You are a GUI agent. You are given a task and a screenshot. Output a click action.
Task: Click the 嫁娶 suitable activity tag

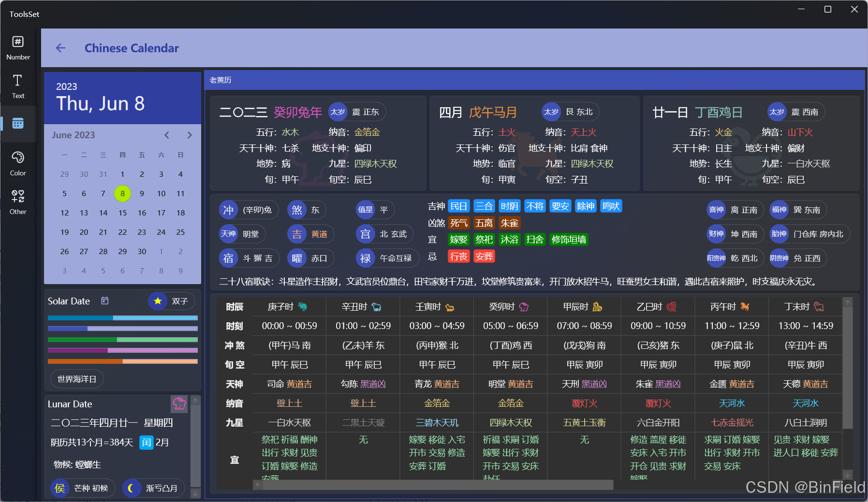458,239
